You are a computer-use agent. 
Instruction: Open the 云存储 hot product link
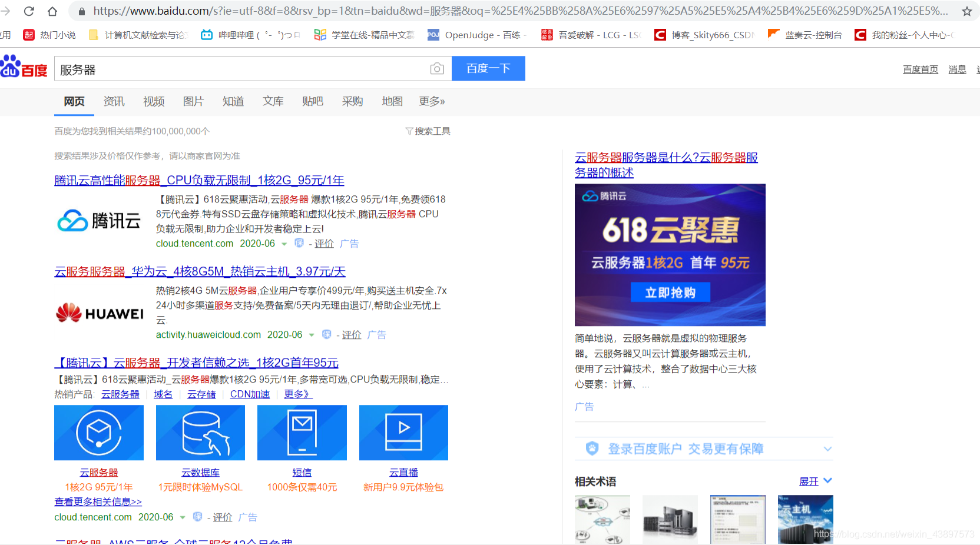201,394
